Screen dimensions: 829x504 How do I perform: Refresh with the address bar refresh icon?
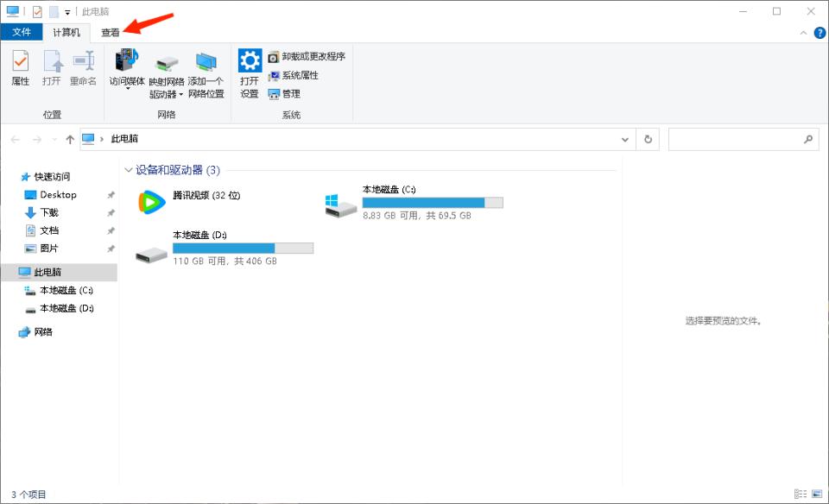[648, 139]
